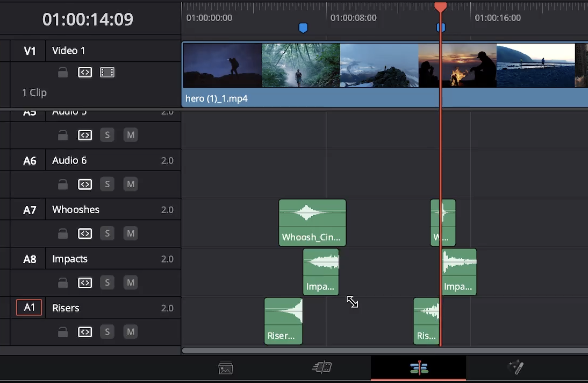Viewport: 588px width, 383px height.
Task: Select the second Impa... clip on Impacts
Action: tap(460, 272)
